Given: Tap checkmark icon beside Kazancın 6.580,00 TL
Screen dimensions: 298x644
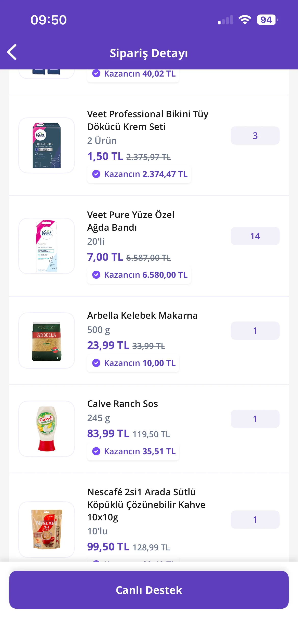Looking at the screenshot, I should pos(96,275).
